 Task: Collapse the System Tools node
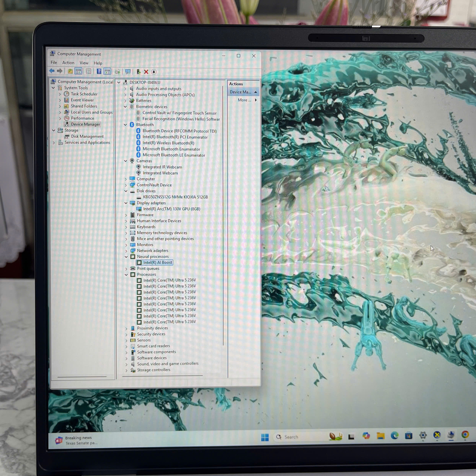click(53, 88)
